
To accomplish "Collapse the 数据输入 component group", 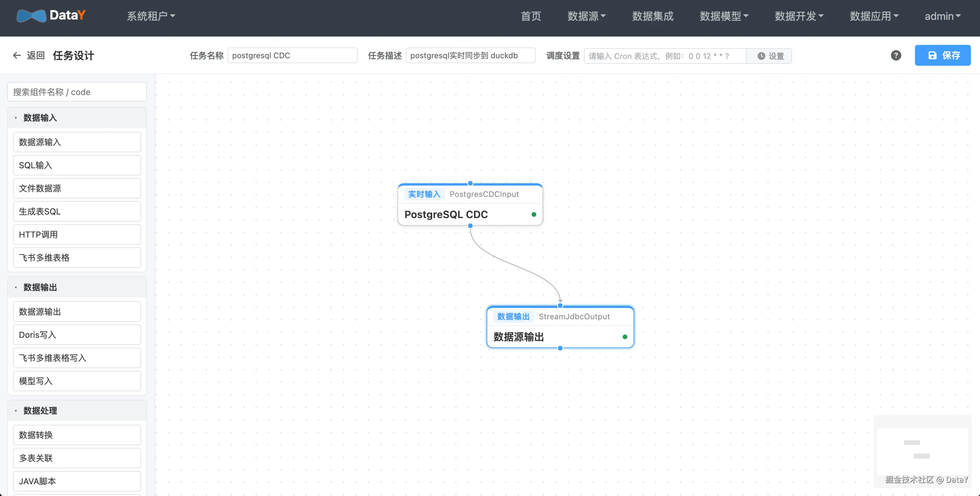I will [77, 117].
